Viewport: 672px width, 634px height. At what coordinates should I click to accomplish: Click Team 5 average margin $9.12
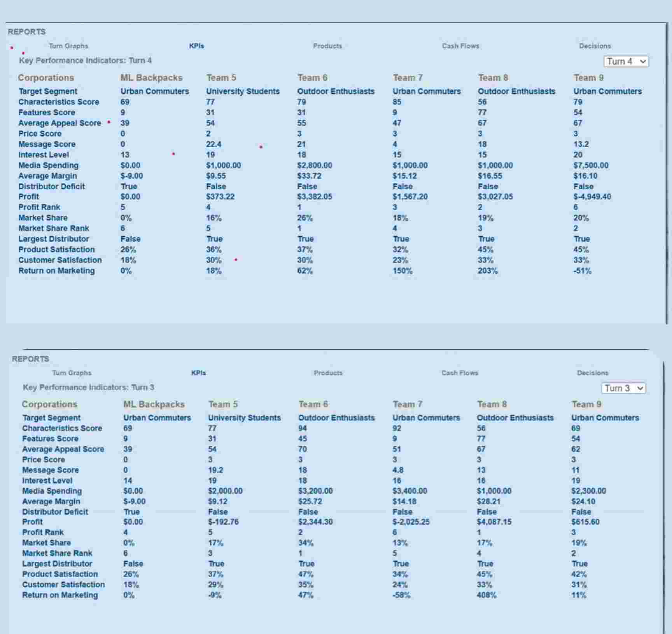point(218,501)
